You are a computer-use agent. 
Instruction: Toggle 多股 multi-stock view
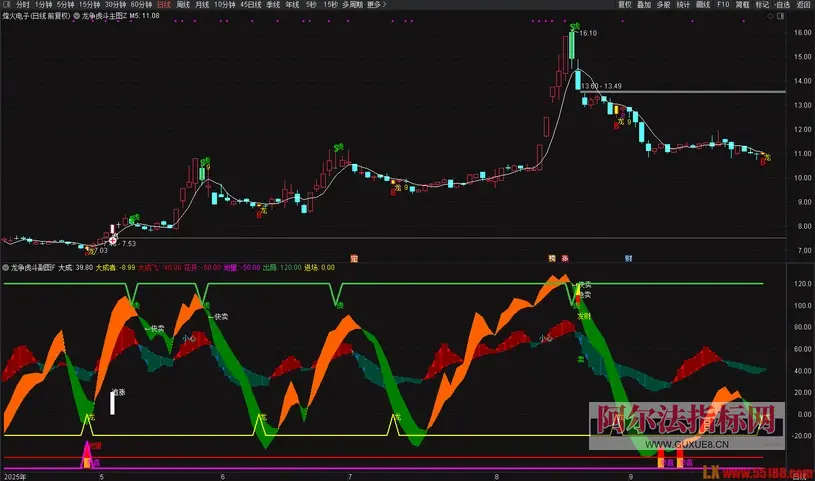pos(663,5)
